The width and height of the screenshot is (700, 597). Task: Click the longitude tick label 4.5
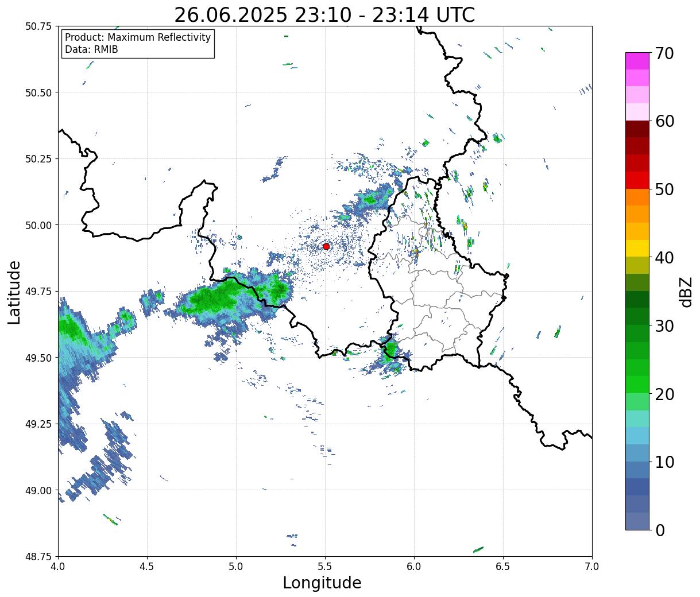pos(147,567)
